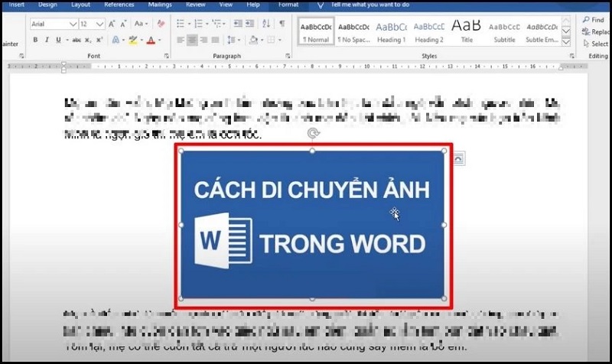Viewport: 612px width, 364px height.
Task: Open the multilevel list options
Action: coord(216,24)
